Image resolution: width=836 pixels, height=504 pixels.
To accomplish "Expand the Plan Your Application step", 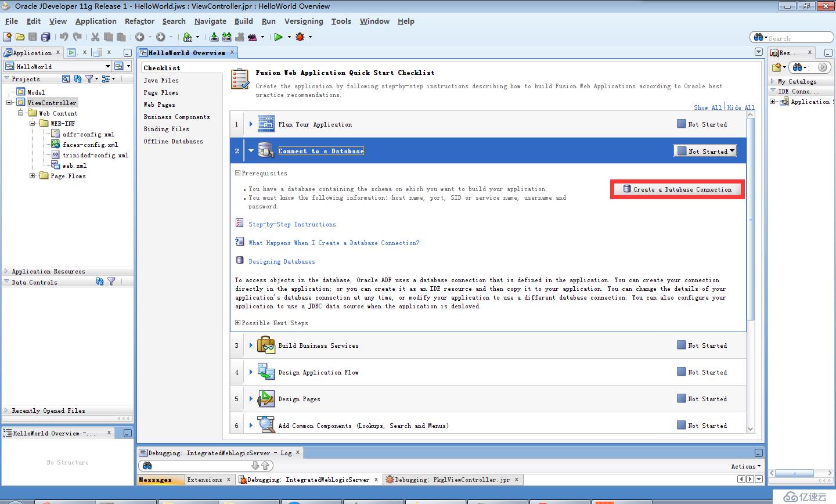I will tap(251, 124).
